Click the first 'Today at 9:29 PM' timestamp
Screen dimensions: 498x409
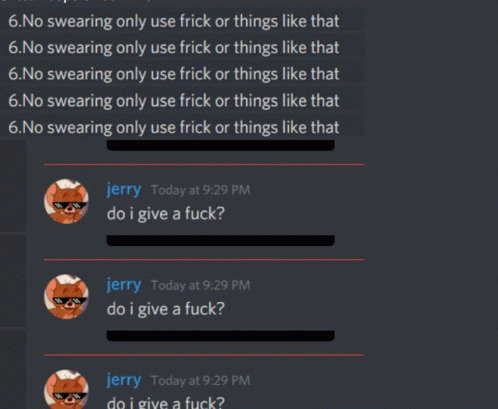[x=200, y=190]
